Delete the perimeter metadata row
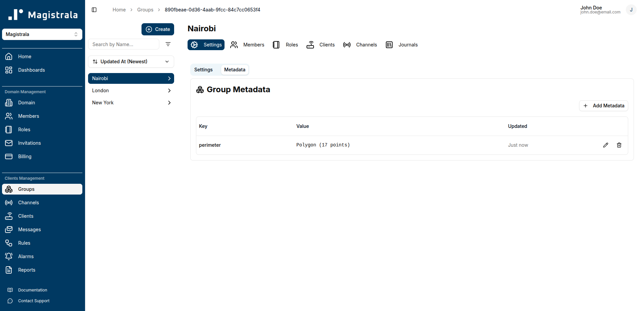The width and height of the screenshot is (644, 311). pos(619,145)
